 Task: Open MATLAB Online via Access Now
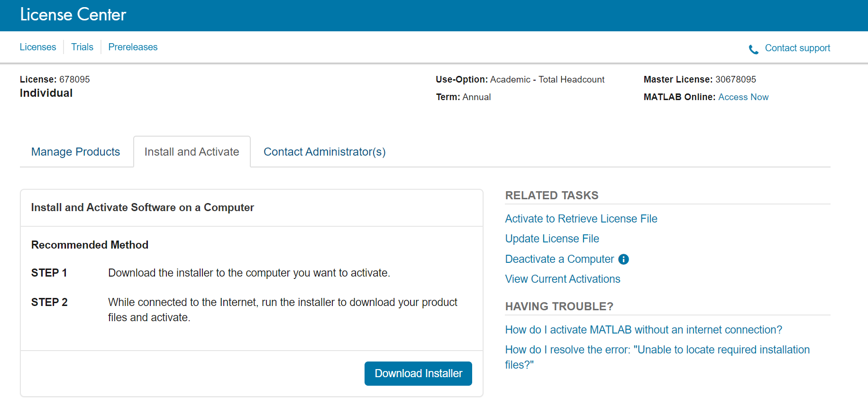click(743, 97)
